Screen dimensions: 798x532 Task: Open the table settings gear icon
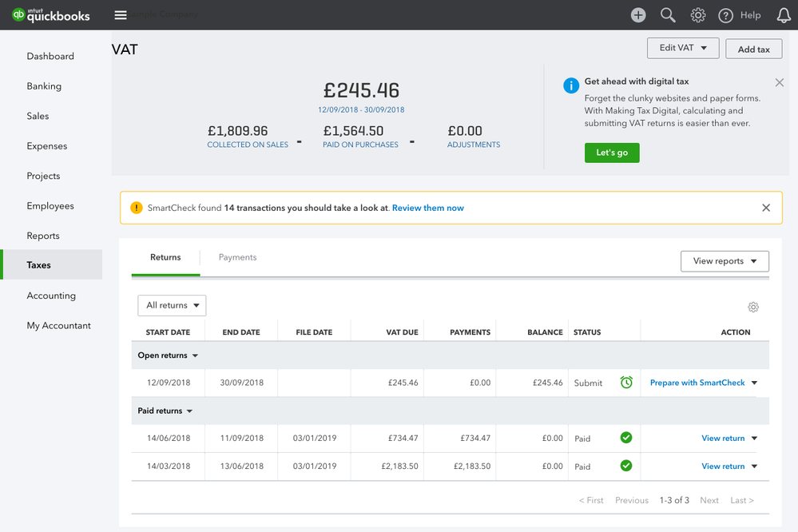[x=753, y=307]
